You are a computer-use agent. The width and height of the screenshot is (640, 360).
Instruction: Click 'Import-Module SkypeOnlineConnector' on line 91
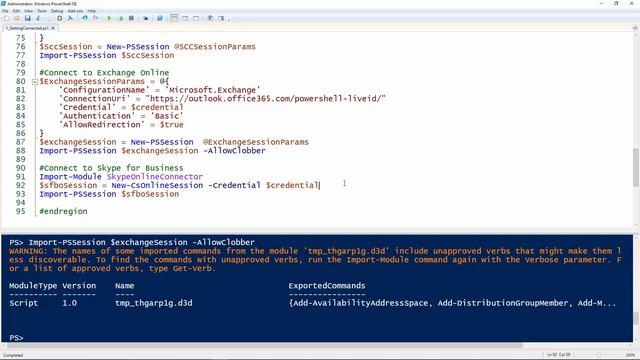(x=121, y=177)
